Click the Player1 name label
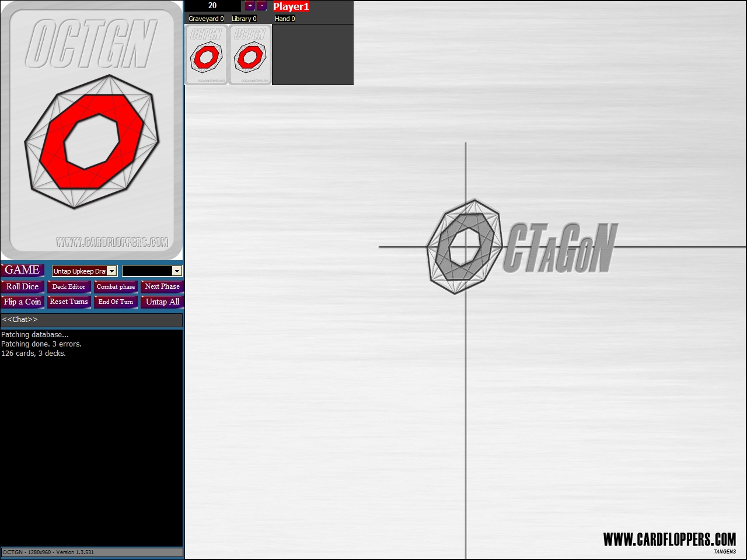This screenshot has width=747, height=560. pyautogui.click(x=291, y=6)
